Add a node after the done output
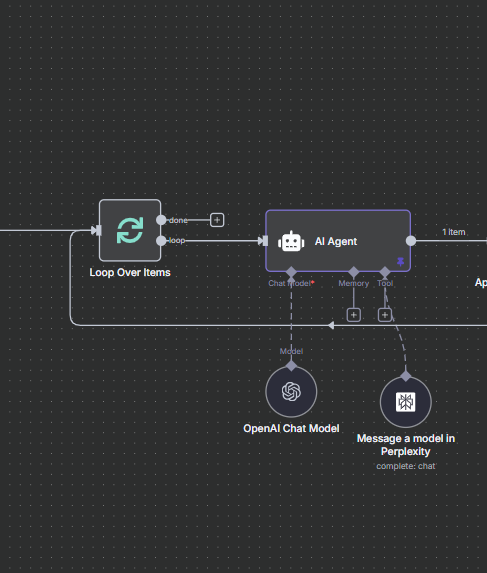The image size is (487, 573). (x=217, y=220)
